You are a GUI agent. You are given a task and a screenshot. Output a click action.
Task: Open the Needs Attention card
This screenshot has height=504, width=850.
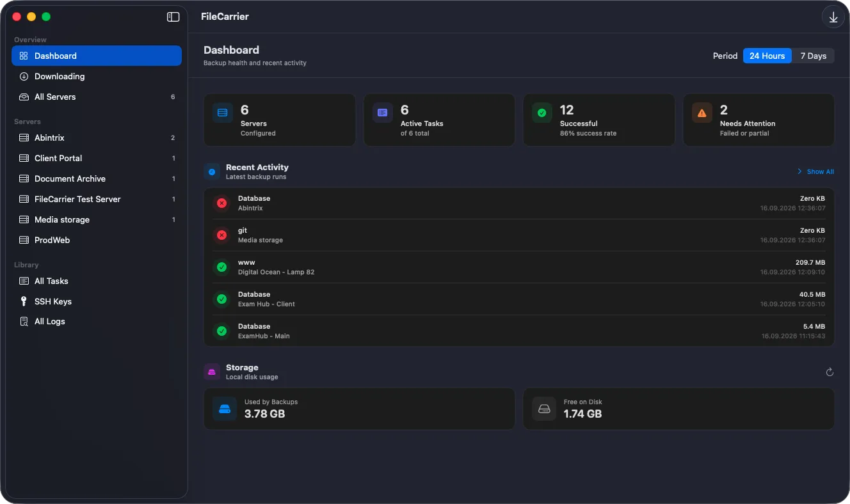coord(758,120)
